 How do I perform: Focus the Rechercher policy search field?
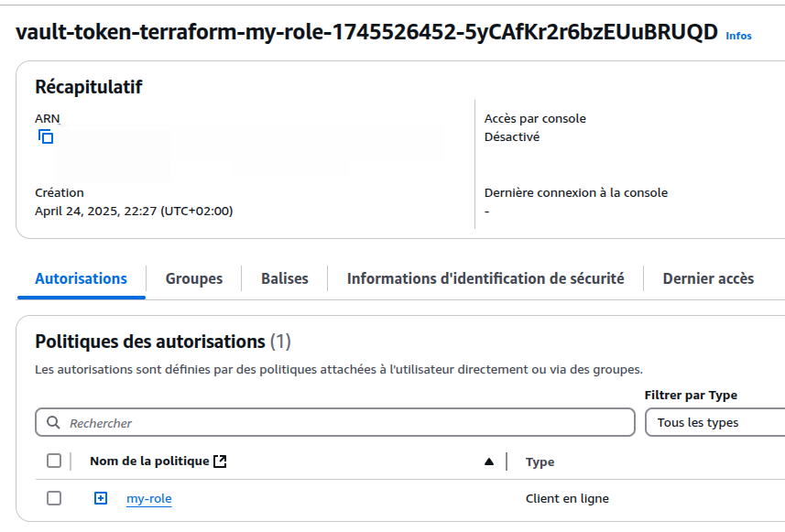click(x=348, y=423)
